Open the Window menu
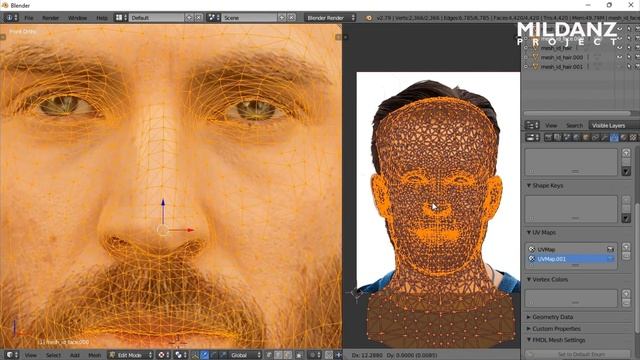The width and height of the screenshot is (640, 360). click(77, 18)
